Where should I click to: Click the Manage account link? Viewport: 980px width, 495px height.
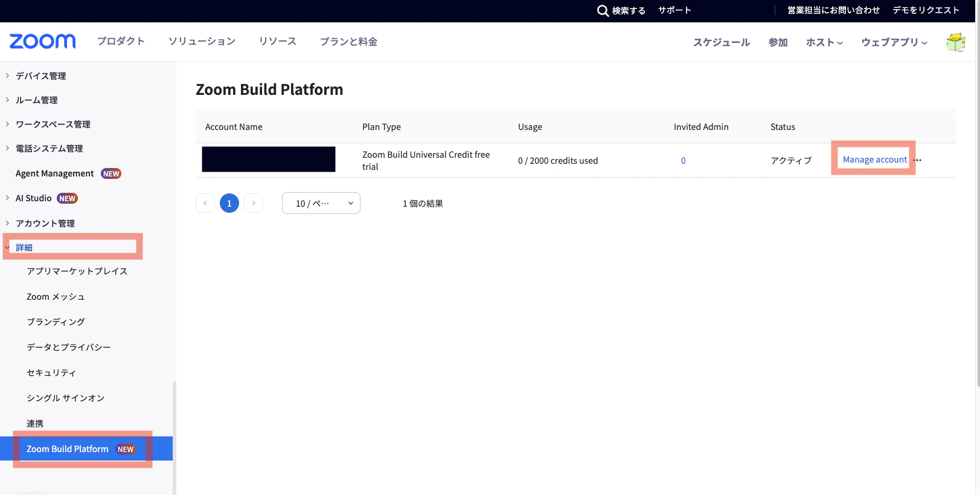tap(874, 160)
